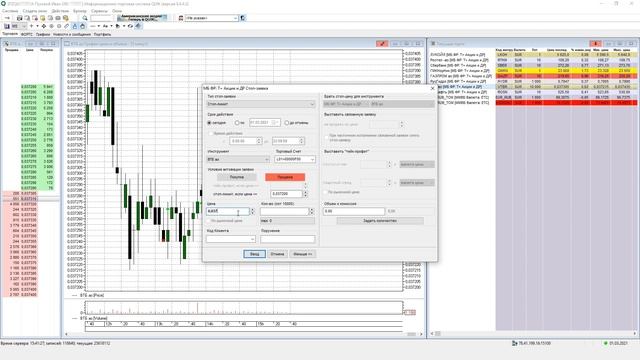Click the red Продажа button
640x360 pixels.
pos(285,177)
